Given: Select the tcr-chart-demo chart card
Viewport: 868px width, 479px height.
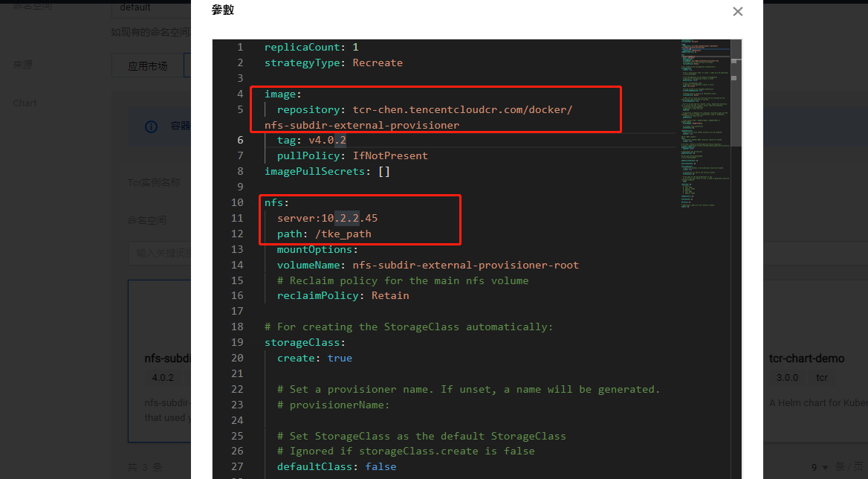Looking at the screenshot, I should pyautogui.click(x=810, y=359).
